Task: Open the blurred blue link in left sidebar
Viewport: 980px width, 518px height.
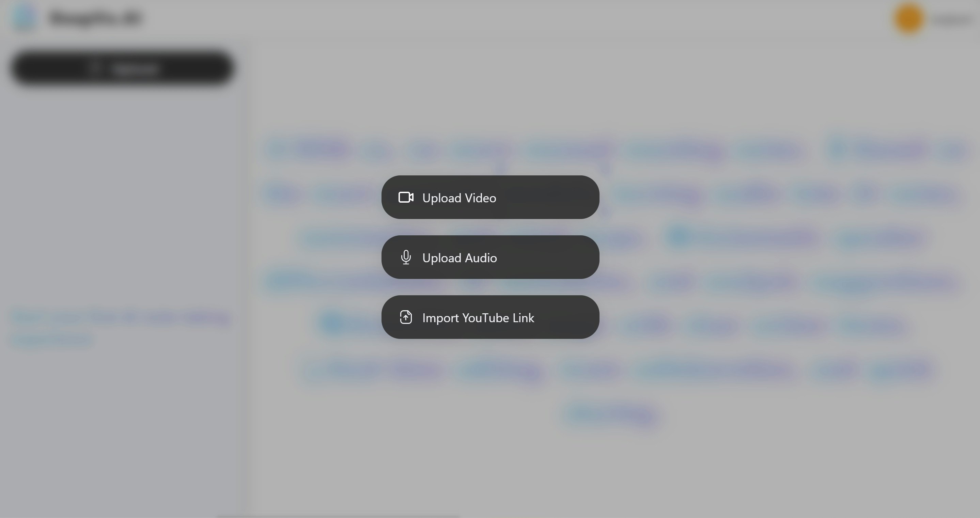Action: [121, 328]
